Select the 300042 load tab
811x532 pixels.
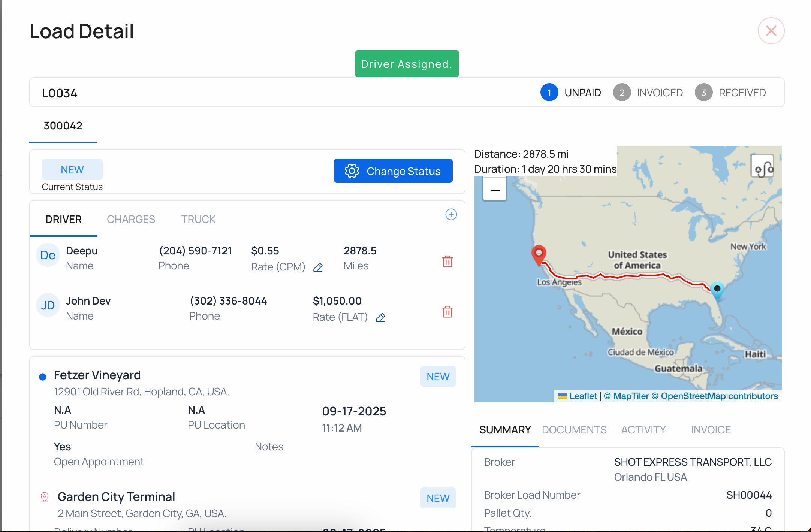tap(63, 126)
